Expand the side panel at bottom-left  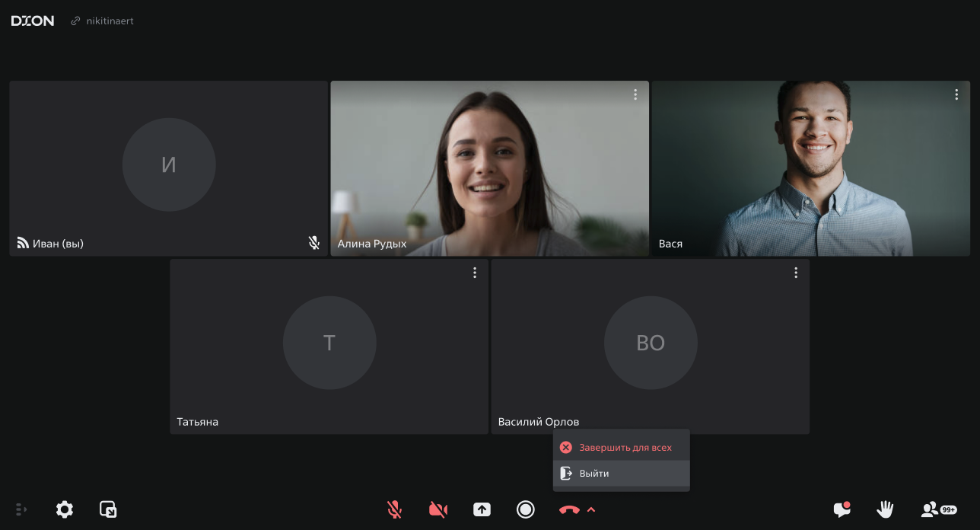click(21, 509)
